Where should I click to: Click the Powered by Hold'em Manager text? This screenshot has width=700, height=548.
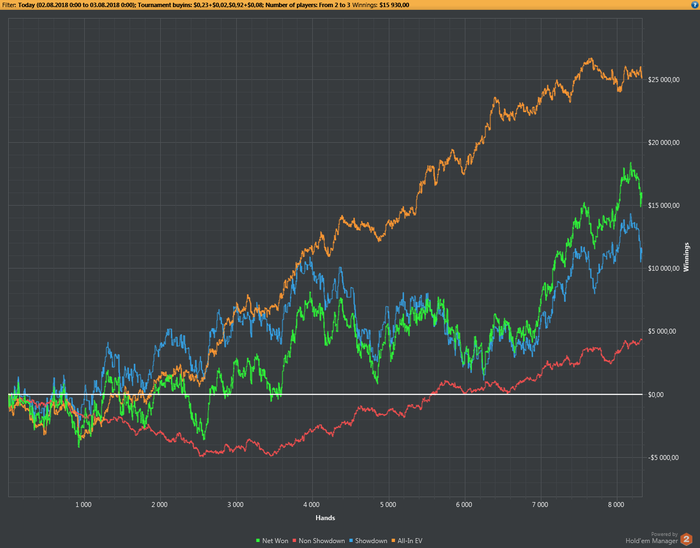pos(651,538)
